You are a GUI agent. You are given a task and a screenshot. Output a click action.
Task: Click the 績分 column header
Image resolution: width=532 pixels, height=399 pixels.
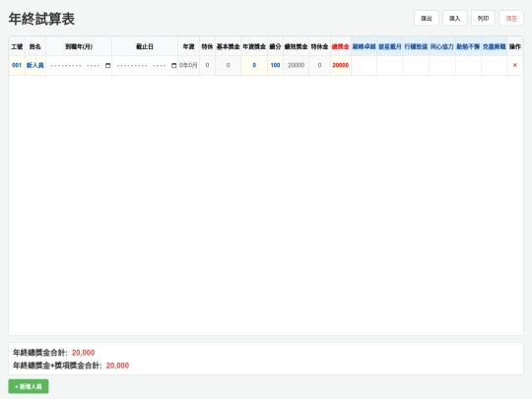click(275, 46)
